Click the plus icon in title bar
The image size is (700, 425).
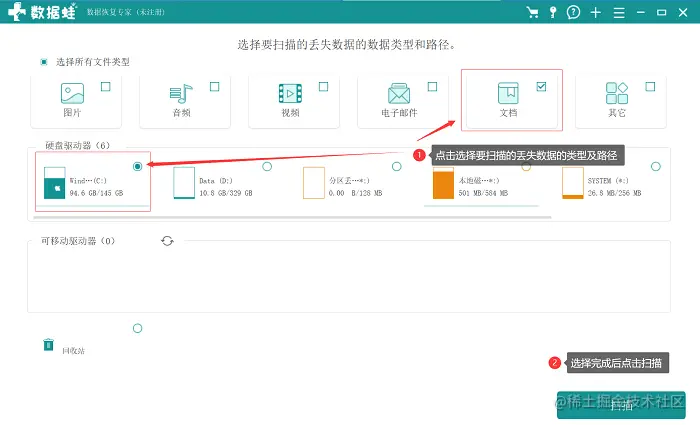pyautogui.click(x=596, y=12)
